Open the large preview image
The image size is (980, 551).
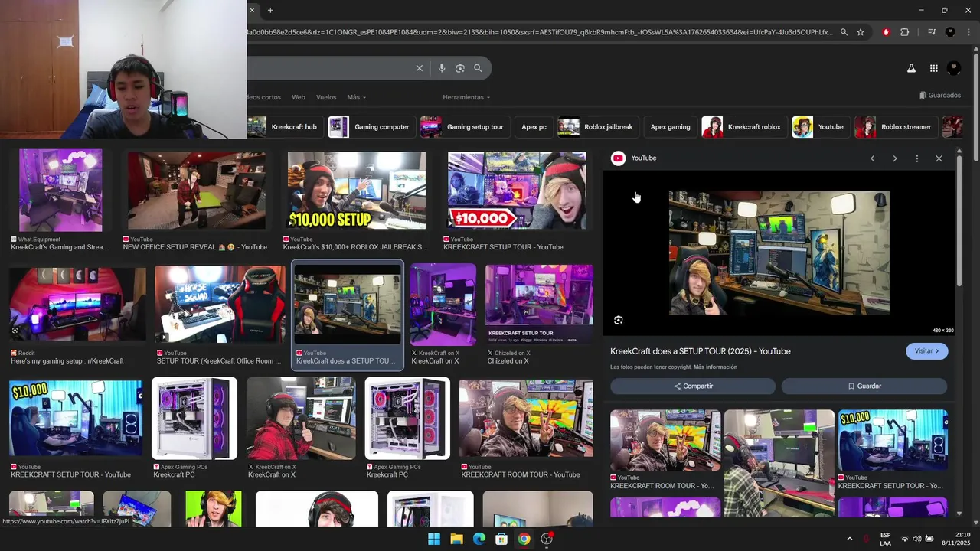pyautogui.click(x=779, y=253)
